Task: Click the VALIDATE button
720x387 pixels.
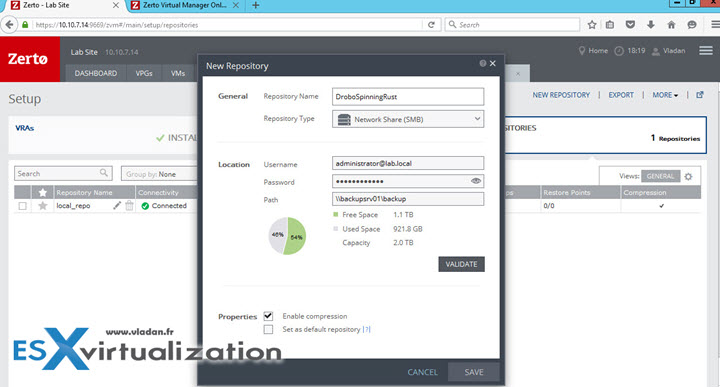Action: click(461, 264)
